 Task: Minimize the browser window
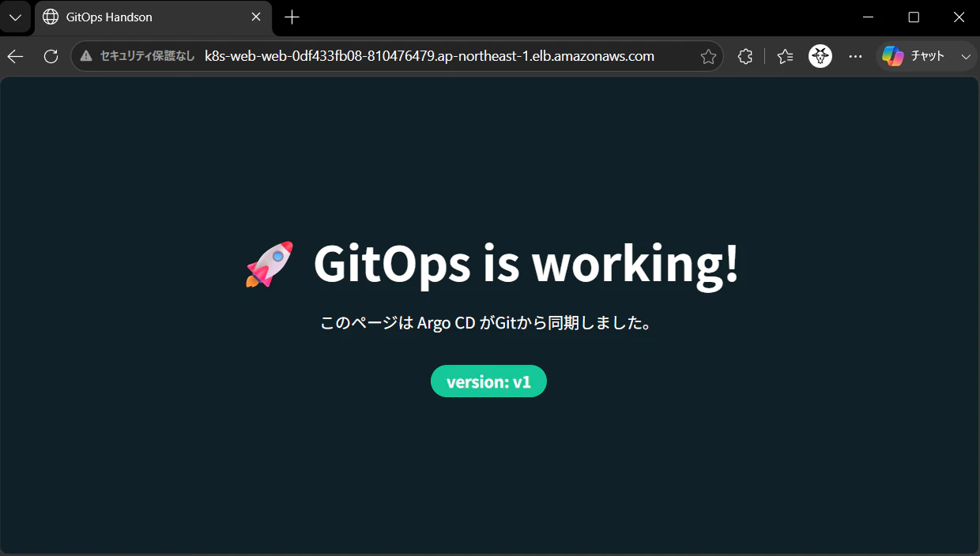869,17
